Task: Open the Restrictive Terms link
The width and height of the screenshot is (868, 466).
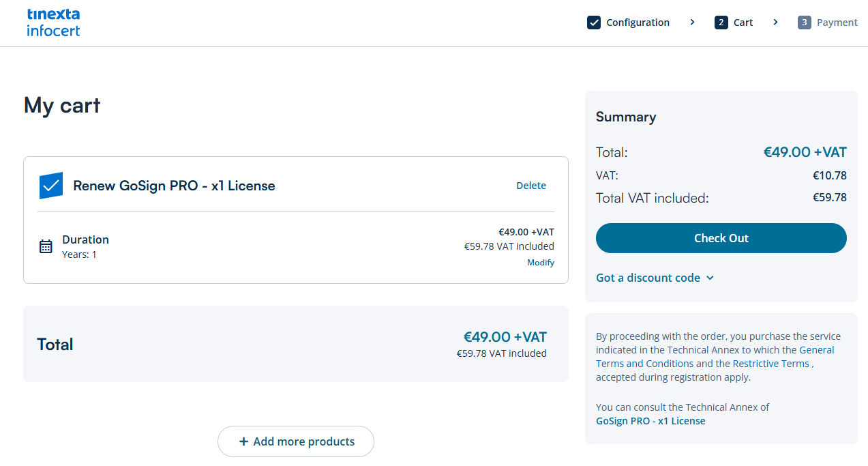Action: click(x=770, y=364)
